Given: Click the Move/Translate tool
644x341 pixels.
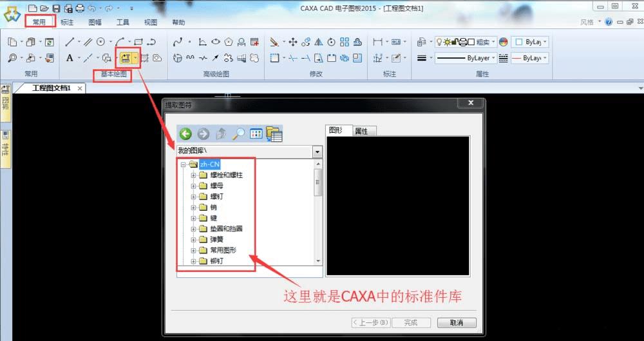Looking at the screenshot, I should click(293, 41).
